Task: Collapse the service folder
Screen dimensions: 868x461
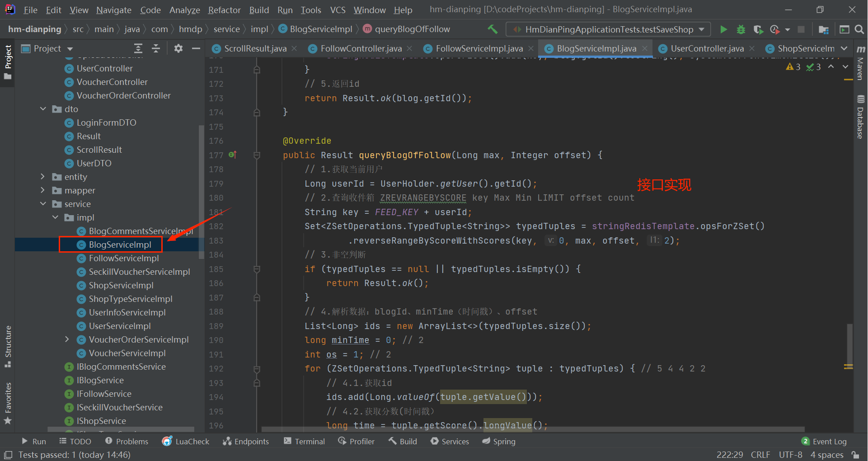Action: point(43,204)
